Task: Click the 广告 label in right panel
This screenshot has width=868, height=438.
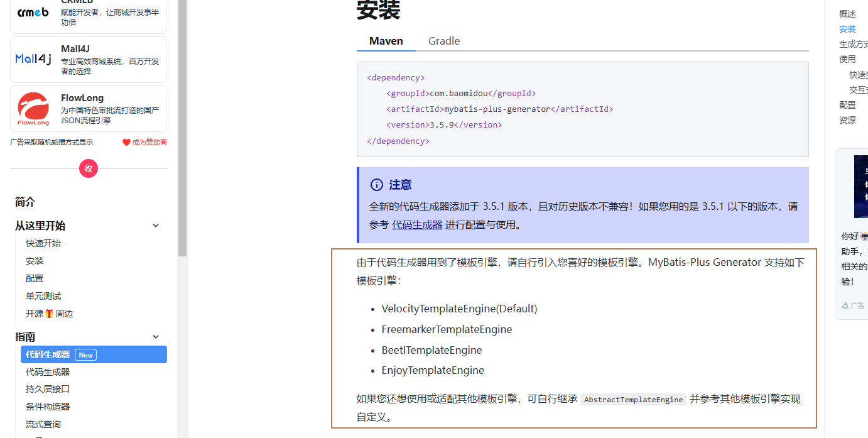Action: click(x=853, y=305)
